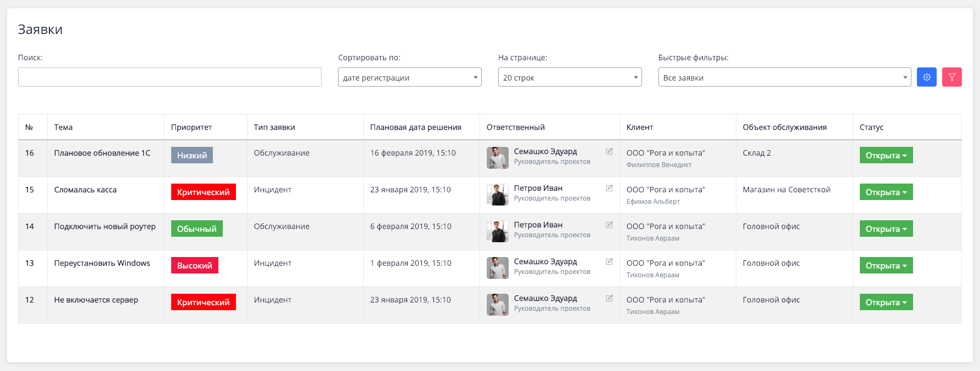Click the 'Плановая дата решения' column header
The height and width of the screenshot is (371, 980).
pyautogui.click(x=415, y=127)
